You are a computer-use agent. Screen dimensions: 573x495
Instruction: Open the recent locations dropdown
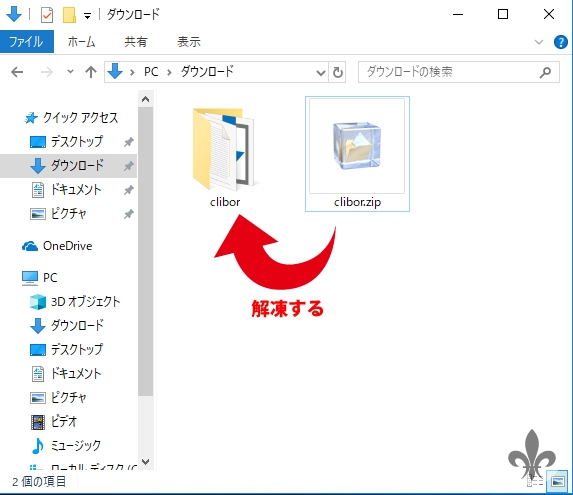point(70,72)
